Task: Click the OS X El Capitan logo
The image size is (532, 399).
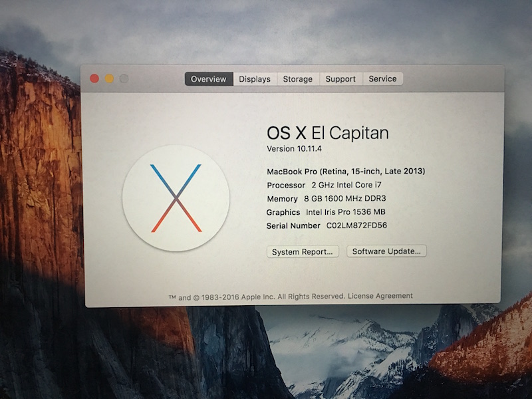Action: (x=176, y=198)
